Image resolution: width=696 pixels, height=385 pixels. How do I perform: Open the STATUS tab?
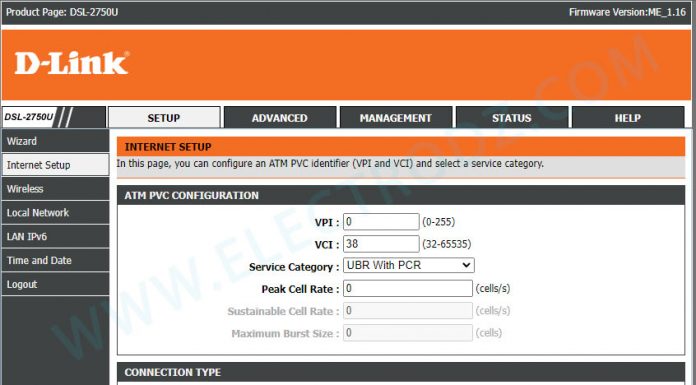coord(512,118)
